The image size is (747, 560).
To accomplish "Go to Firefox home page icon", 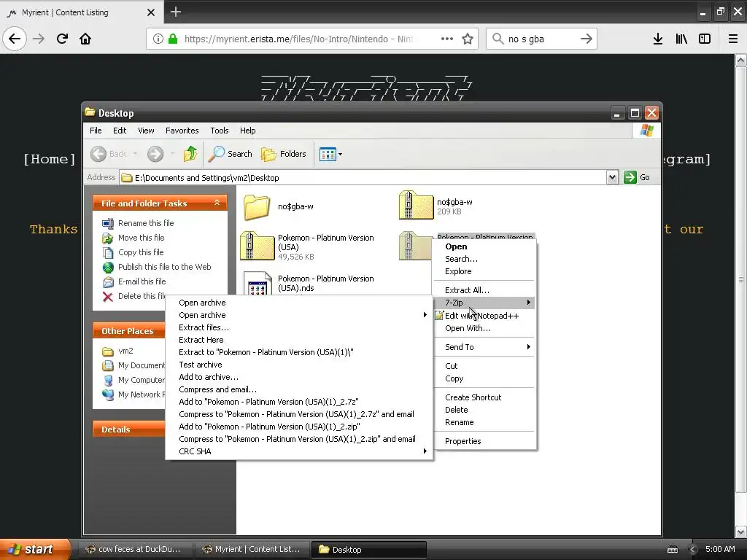I will click(85, 39).
